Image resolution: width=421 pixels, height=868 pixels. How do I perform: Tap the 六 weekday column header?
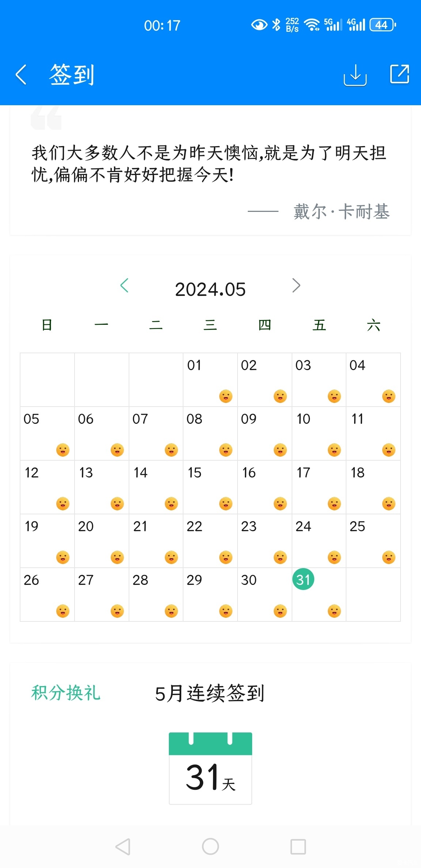coord(373,325)
